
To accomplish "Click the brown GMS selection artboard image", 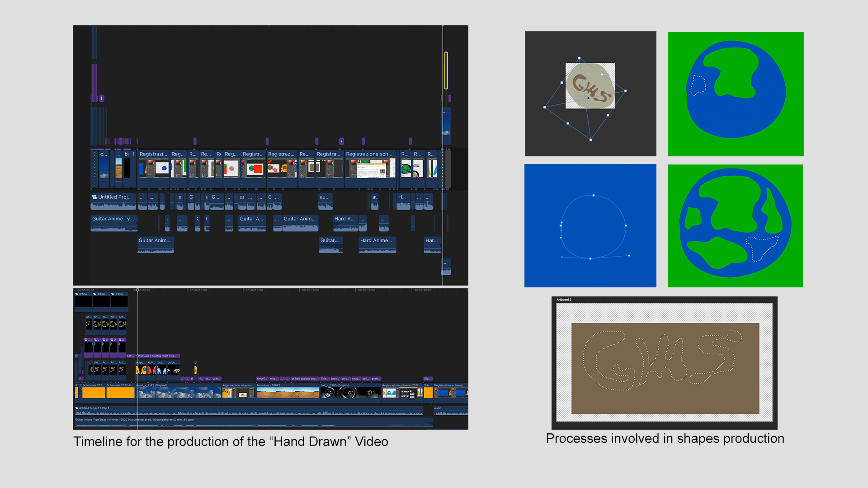I will [665, 363].
